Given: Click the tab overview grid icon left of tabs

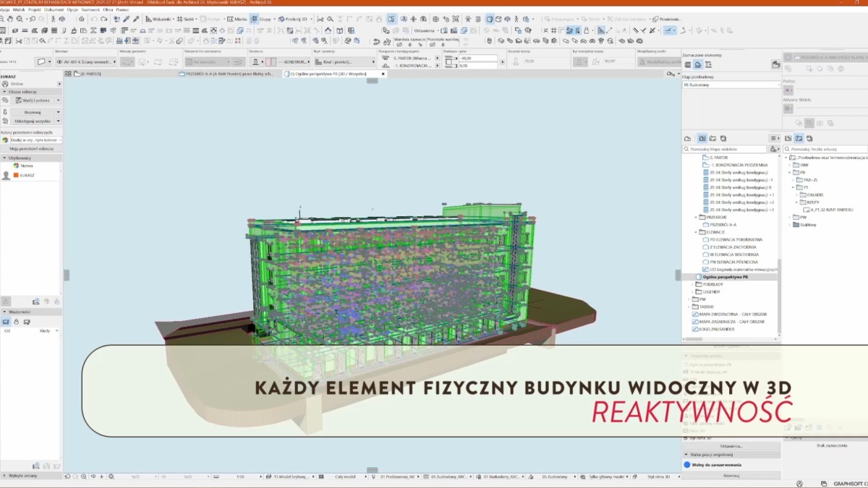Looking at the screenshot, I should 67,74.
